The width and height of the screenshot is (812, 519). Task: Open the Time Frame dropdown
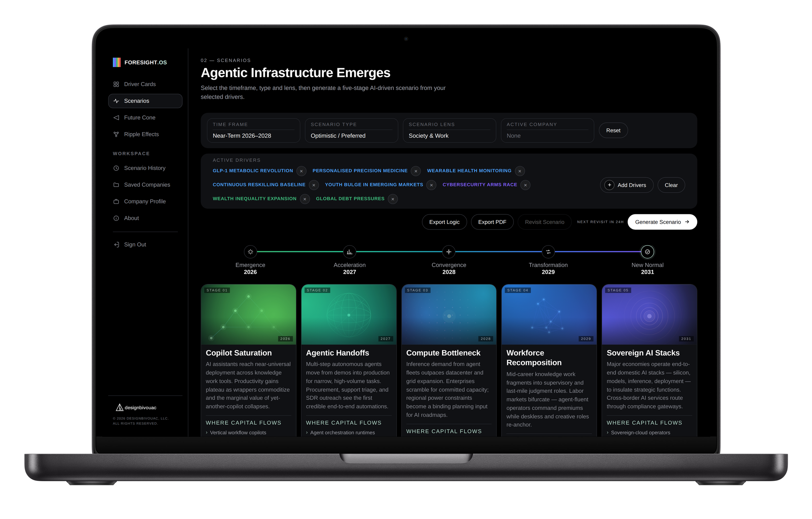coord(254,131)
